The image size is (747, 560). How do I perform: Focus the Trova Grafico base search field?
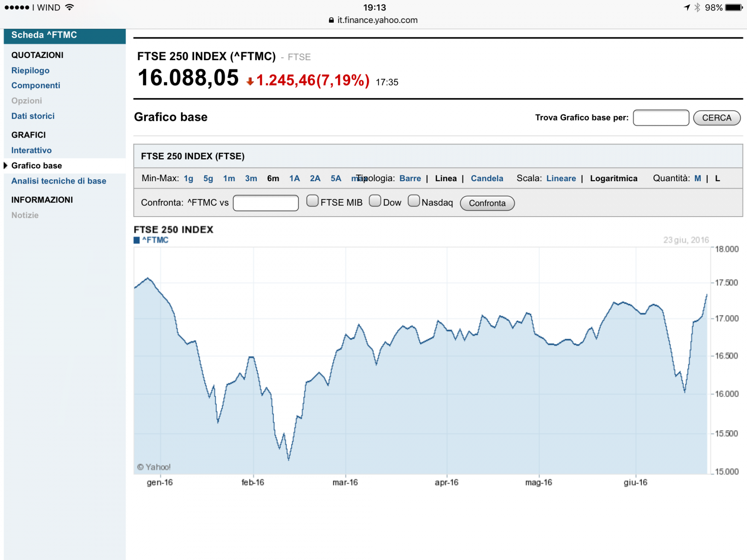tap(661, 118)
